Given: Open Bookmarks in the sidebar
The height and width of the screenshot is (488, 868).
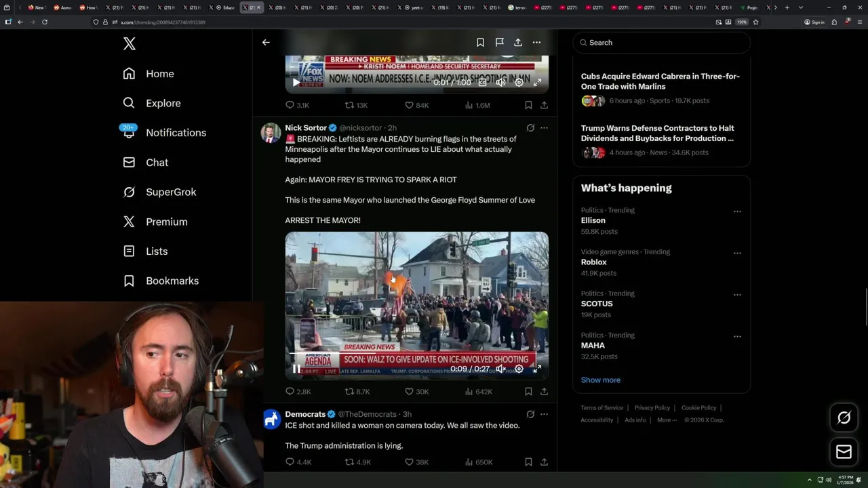Looking at the screenshot, I should tap(161, 281).
